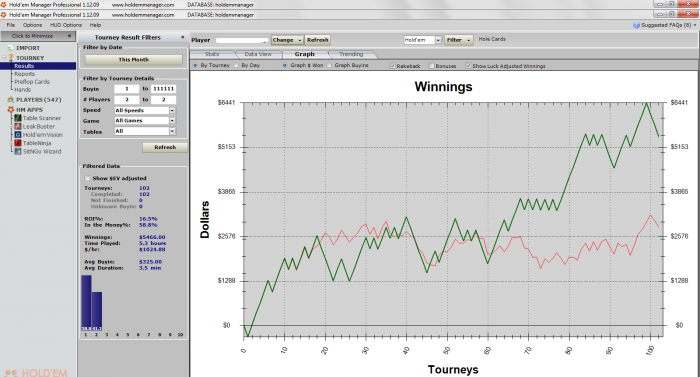
Task: Open Preflop Cards under TOURNEY
Action: point(32,82)
